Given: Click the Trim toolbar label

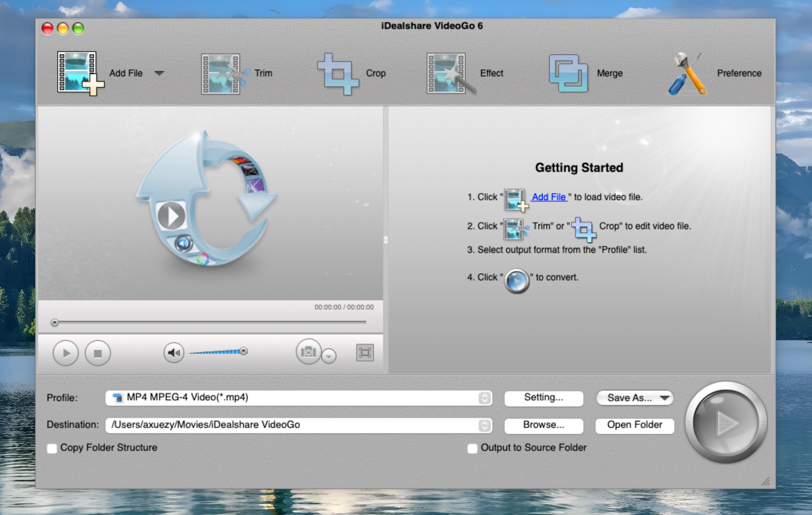Looking at the screenshot, I should coord(263,73).
